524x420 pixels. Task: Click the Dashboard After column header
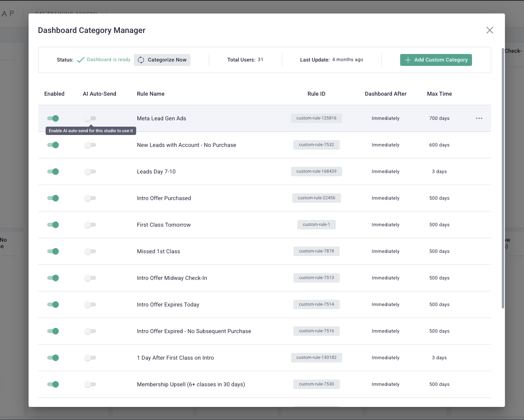click(385, 94)
